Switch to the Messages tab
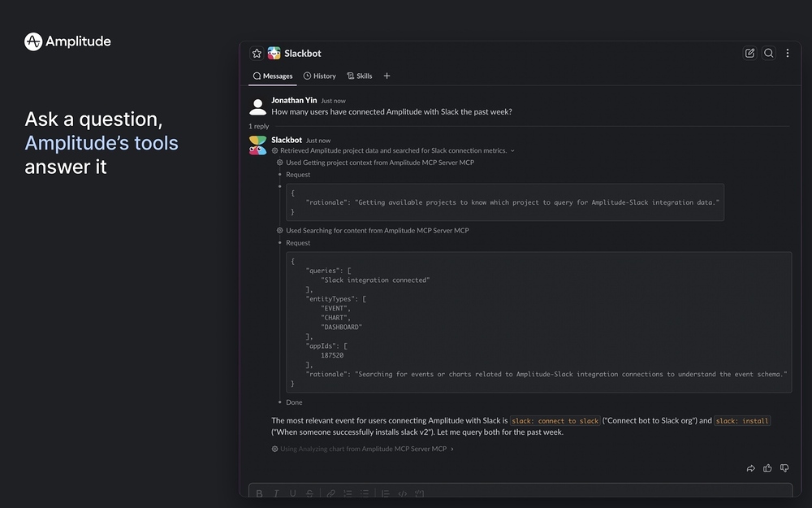The height and width of the screenshot is (508, 812). click(x=272, y=76)
